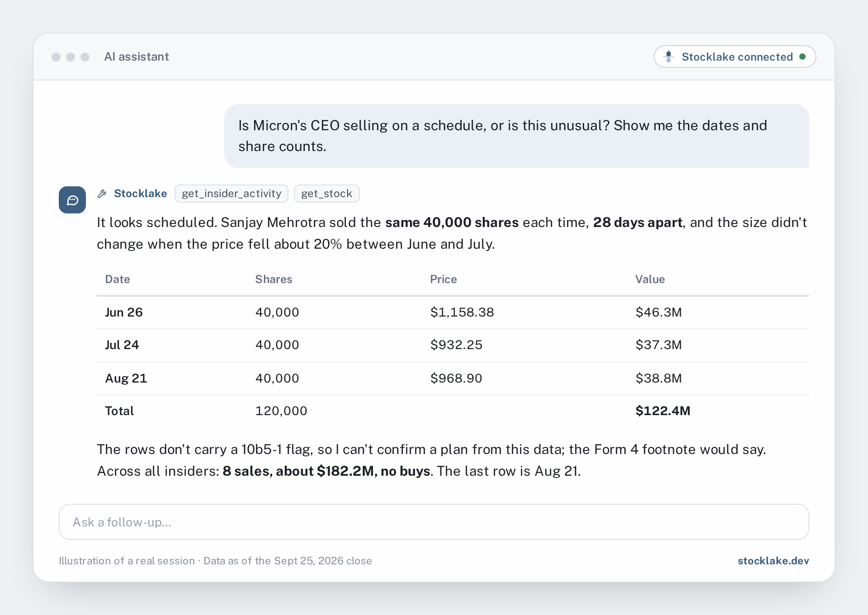Open the Stocklake connected badge
868x615 pixels.
tap(735, 57)
